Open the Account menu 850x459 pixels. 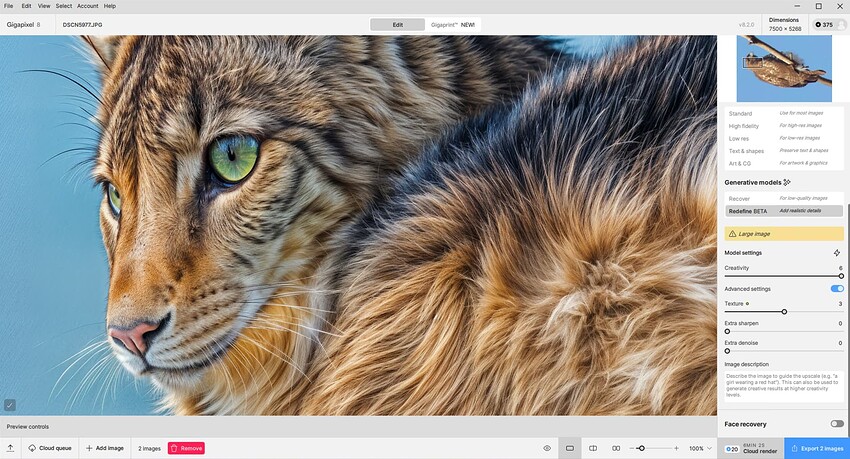click(88, 6)
